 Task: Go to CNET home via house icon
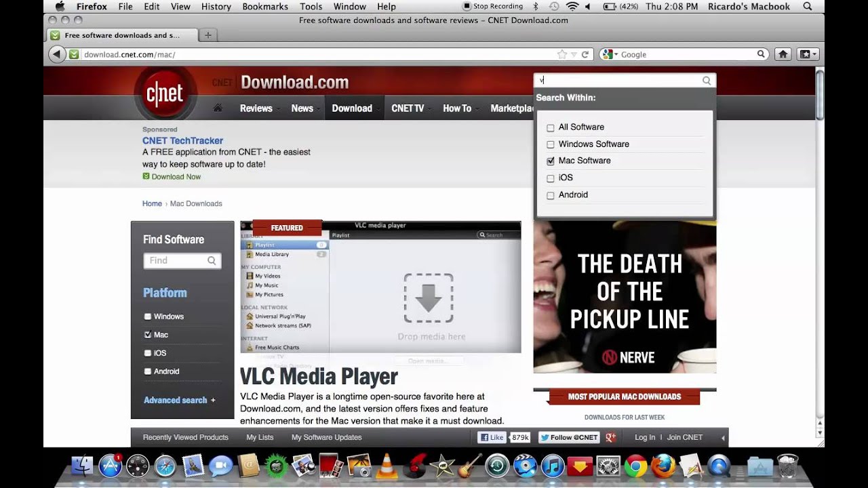coord(218,108)
